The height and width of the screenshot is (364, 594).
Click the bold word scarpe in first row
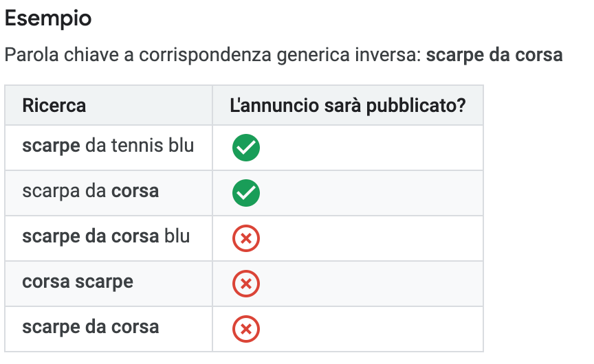tap(51, 146)
